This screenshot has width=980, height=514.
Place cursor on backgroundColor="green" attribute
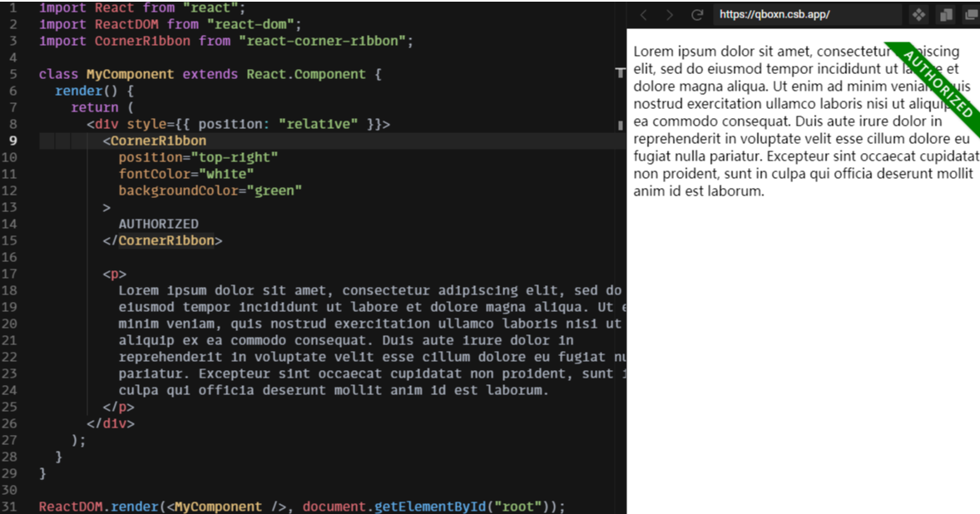(210, 190)
